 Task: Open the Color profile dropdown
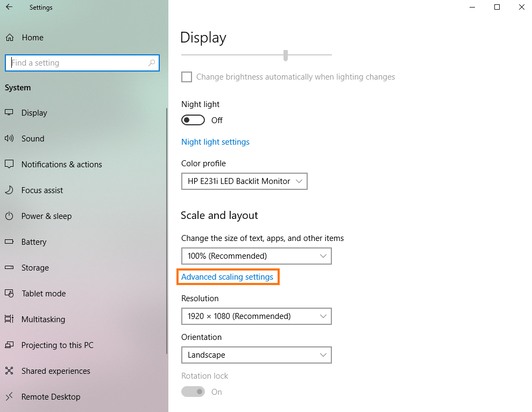244,181
